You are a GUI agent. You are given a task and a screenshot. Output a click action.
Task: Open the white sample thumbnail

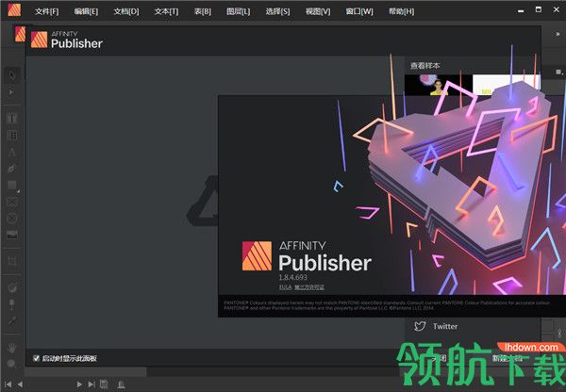[x=507, y=85]
